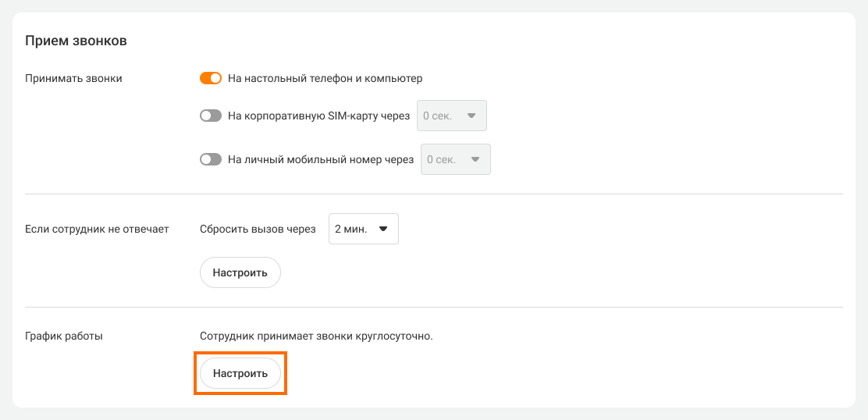The height and width of the screenshot is (420, 868).
Task: Click the 'На личный мобильный номер через' text
Action: point(320,160)
